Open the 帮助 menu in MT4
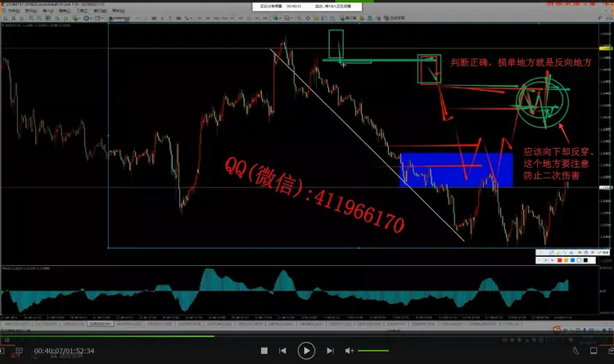This screenshot has height=364, width=614. click(118, 11)
